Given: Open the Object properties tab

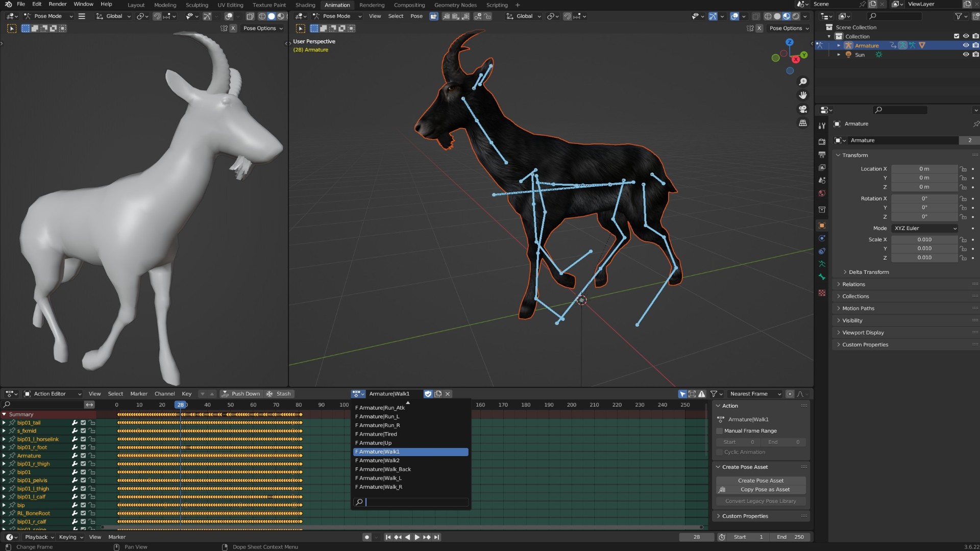Looking at the screenshot, I should point(822,226).
